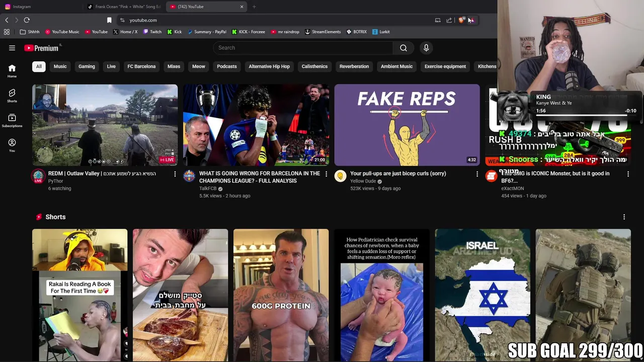Click the Brave shields icon
644x362 pixels.
tap(461, 20)
